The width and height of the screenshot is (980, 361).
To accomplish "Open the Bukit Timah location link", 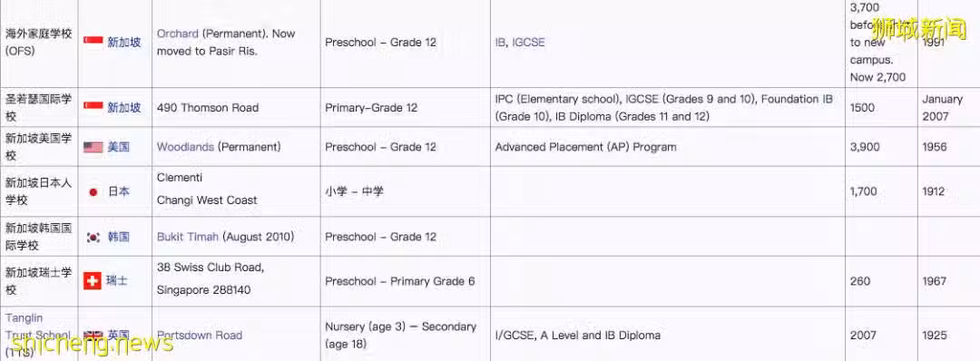I will click(x=188, y=238).
